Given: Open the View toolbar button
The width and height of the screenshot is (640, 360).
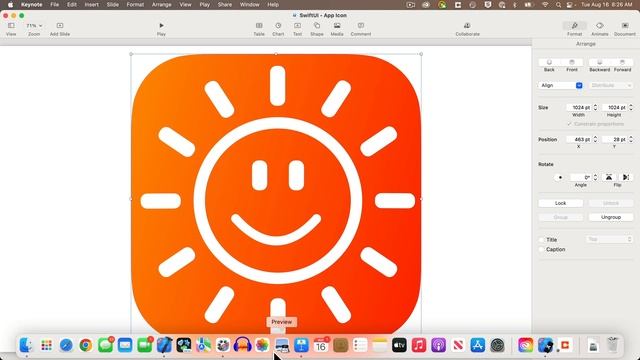Looking at the screenshot, I should pyautogui.click(x=11, y=29).
